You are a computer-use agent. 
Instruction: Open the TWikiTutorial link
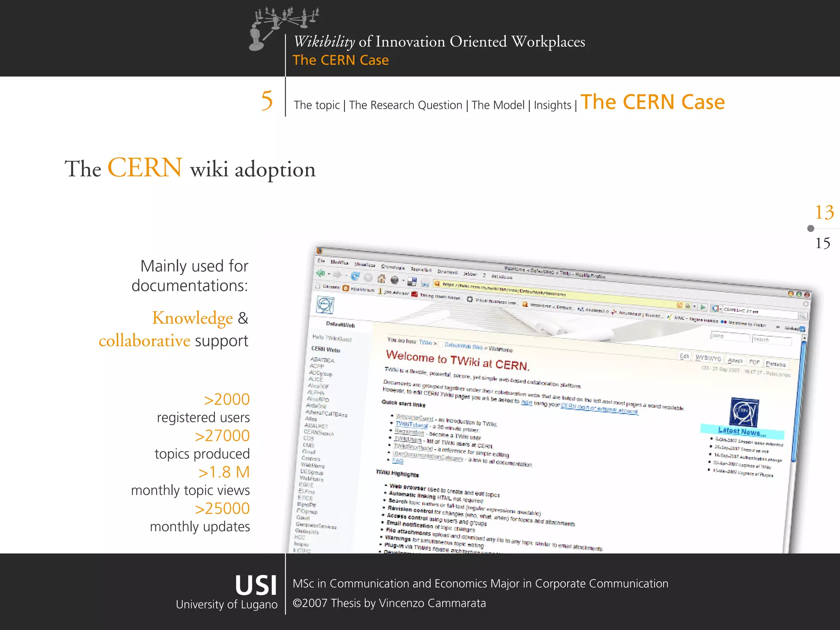411,425
